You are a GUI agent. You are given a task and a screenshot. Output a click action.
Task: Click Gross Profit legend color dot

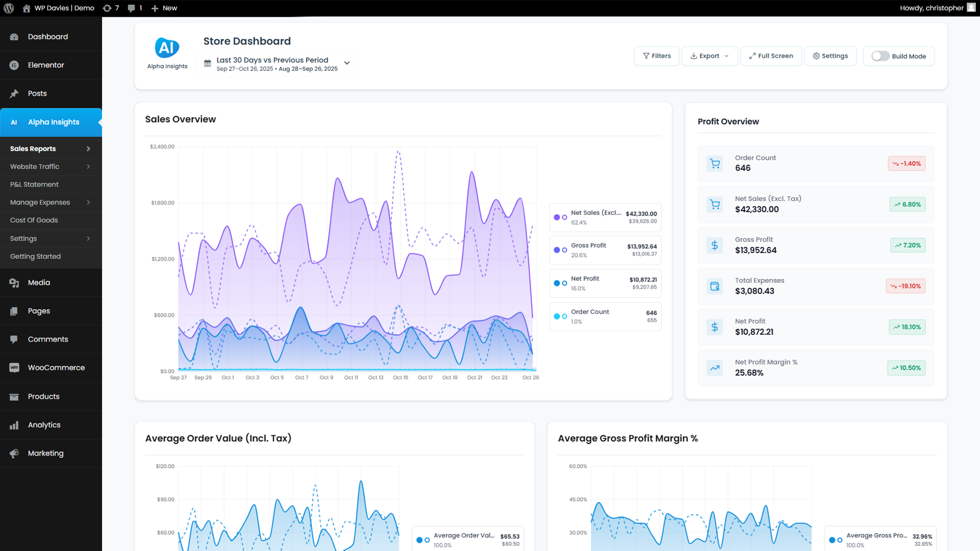(x=557, y=250)
